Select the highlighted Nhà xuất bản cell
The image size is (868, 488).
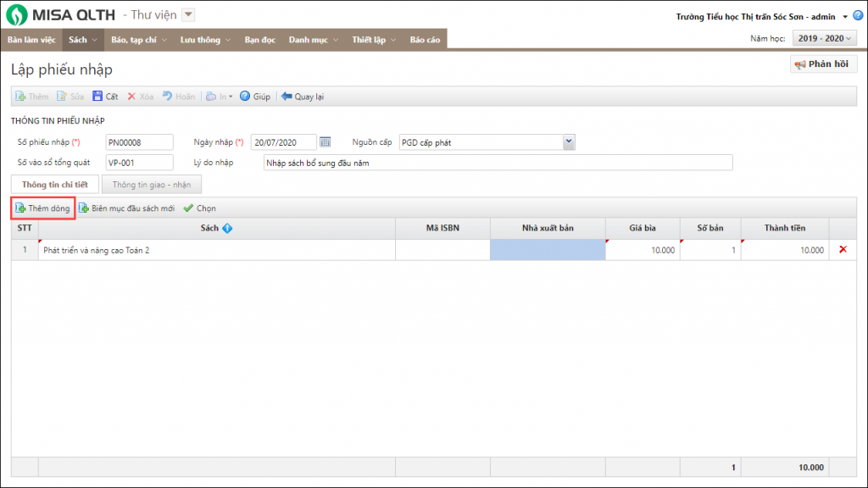(548, 250)
